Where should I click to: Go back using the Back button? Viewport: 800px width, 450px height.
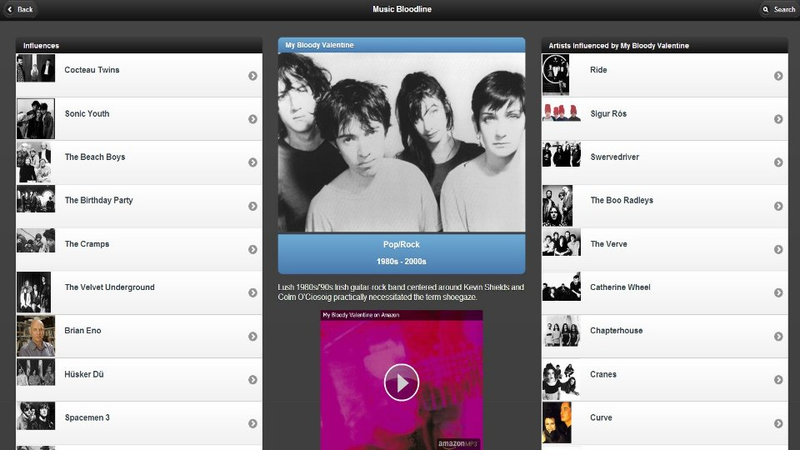(20, 9)
